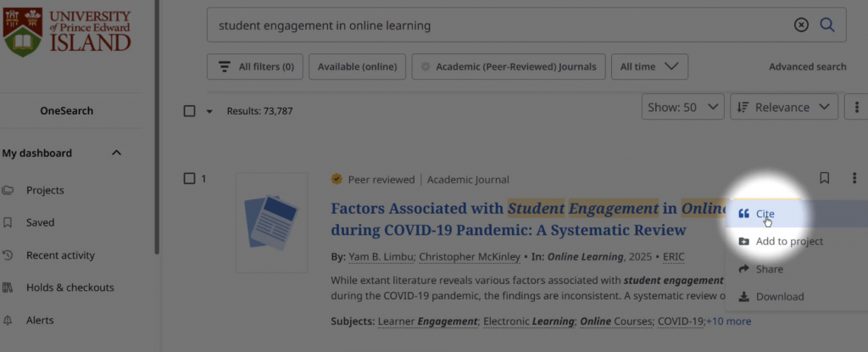Open the first result's three-dot menu
Screen dimensions: 868x352
[x=854, y=178]
